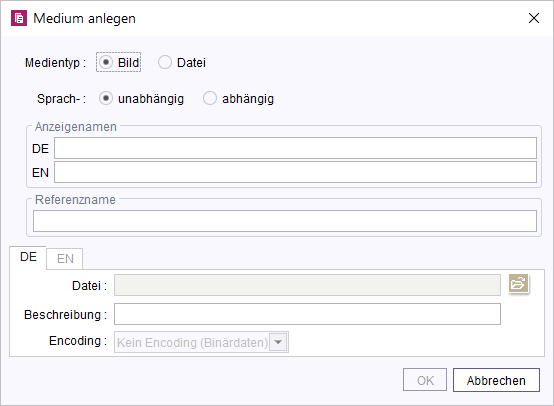554x406 pixels.
Task: Focus the DE Anzeigenamen text field
Action: (x=295, y=148)
